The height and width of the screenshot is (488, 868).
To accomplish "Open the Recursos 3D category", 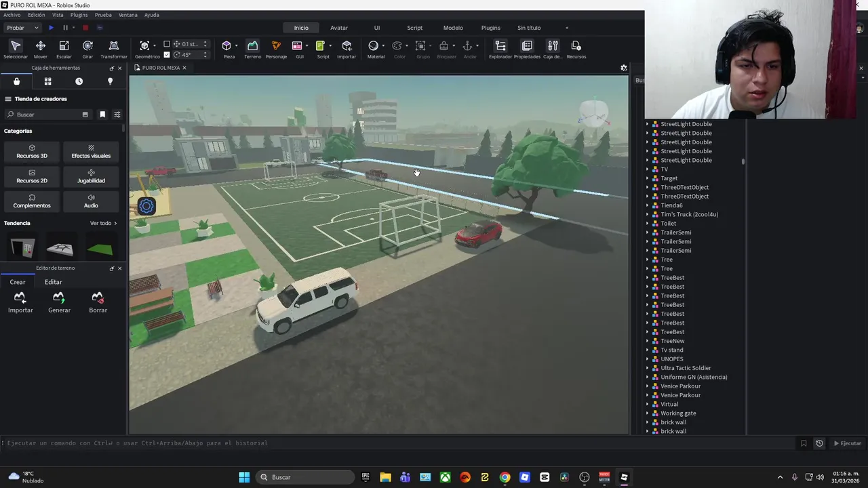I will pos(32,151).
